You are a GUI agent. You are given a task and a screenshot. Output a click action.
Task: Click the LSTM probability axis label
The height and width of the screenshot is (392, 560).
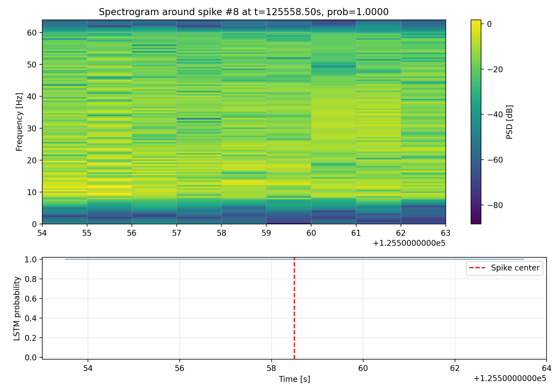pos(17,308)
